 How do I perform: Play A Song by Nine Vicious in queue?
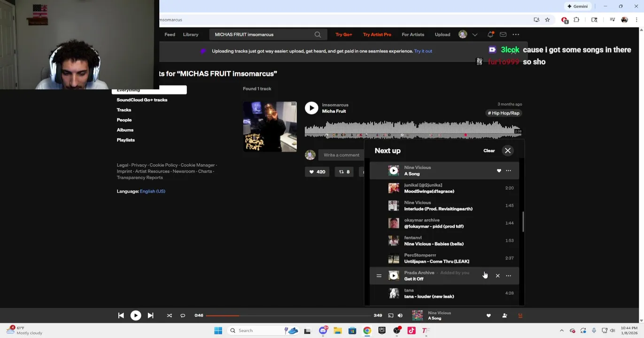(x=394, y=171)
